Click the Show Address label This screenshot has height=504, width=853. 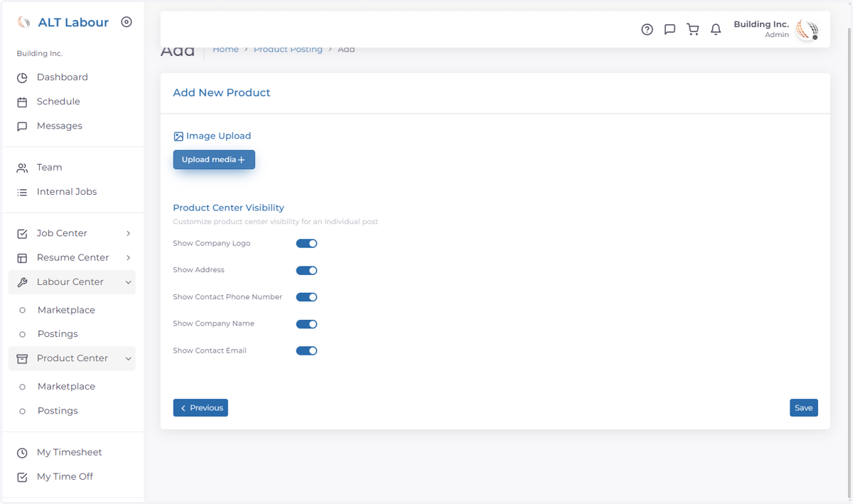(x=198, y=270)
